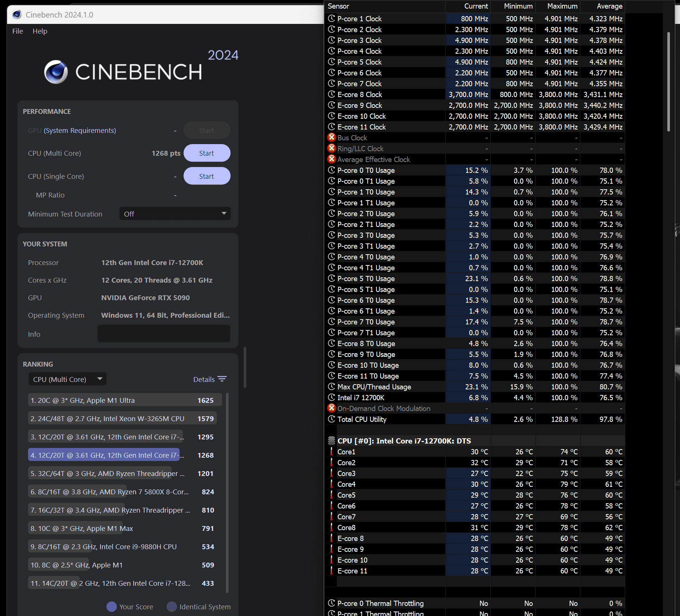Click the Identical System legend entry
Screen dimensions: 680x616
click(x=199, y=607)
